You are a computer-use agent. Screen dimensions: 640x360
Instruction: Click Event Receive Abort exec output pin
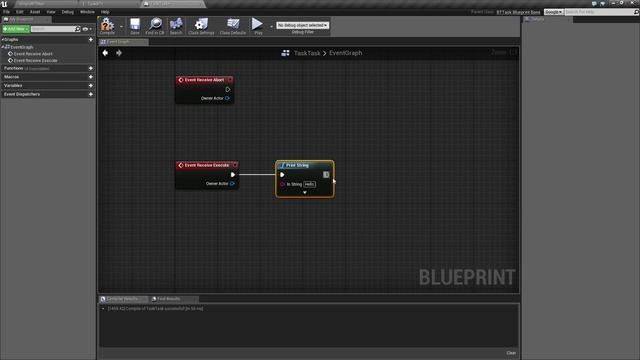pyautogui.click(x=228, y=89)
